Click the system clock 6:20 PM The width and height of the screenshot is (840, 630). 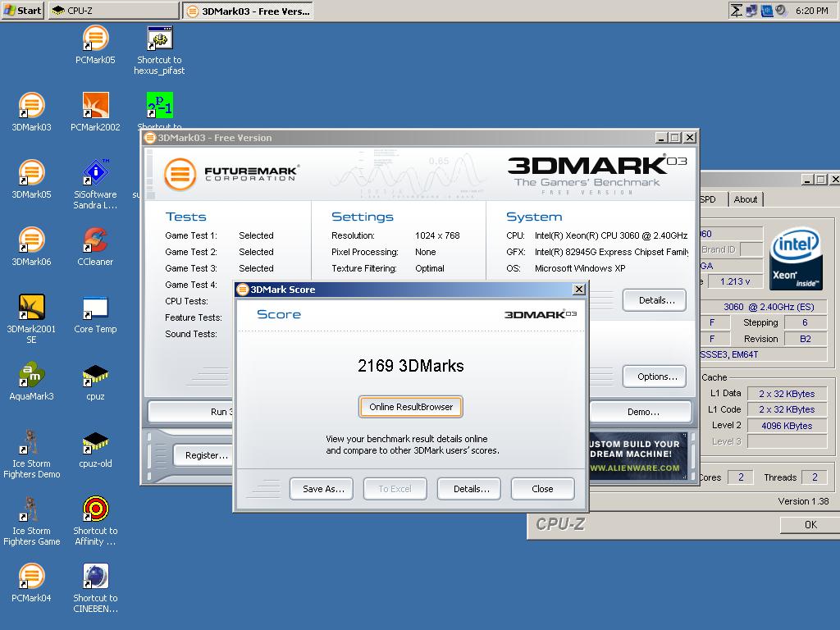811,10
